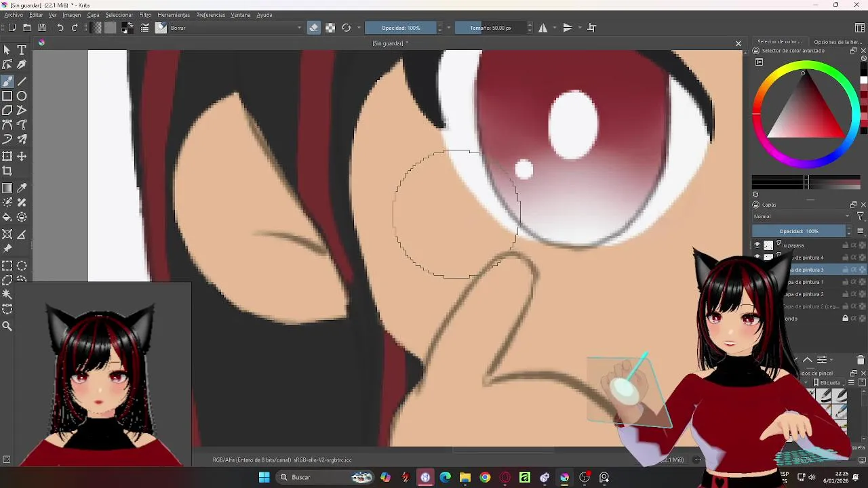Image resolution: width=868 pixels, height=488 pixels.
Task: Close the '[Sin guardar]' document tab
Action: click(738, 43)
